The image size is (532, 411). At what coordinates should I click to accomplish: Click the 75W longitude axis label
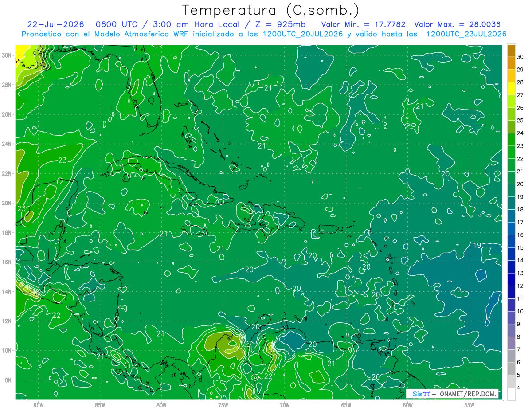click(223, 405)
